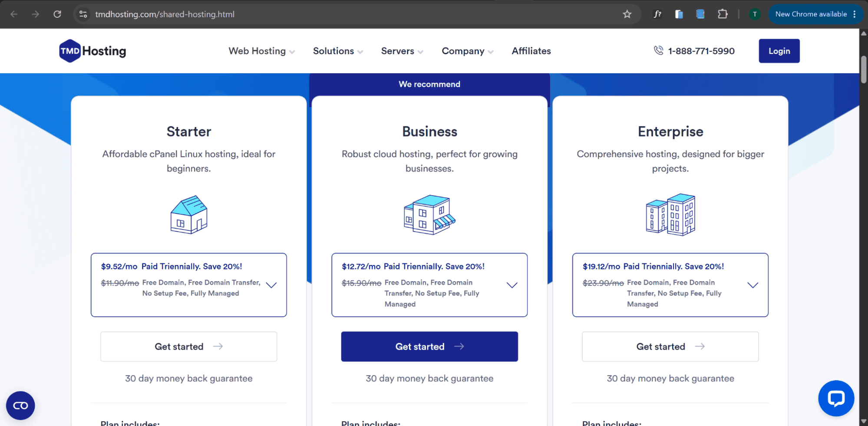Go back to the previous page
This screenshot has height=426, width=868.
pos(14,14)
